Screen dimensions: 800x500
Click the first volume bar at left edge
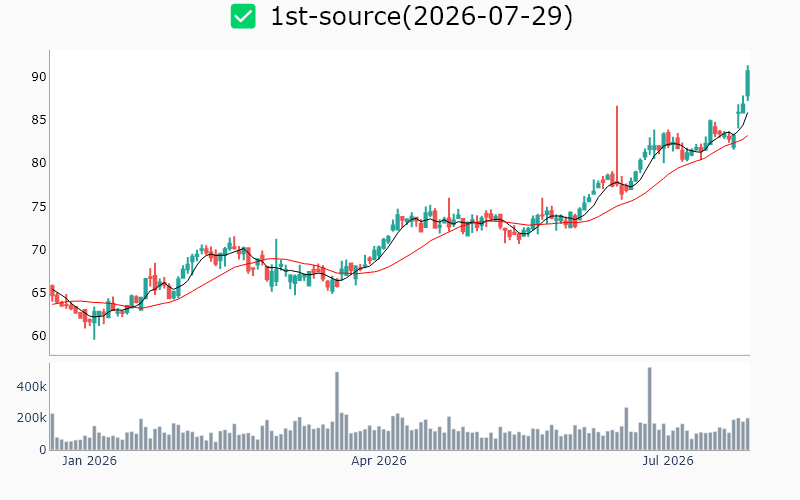tap(52, 432)
